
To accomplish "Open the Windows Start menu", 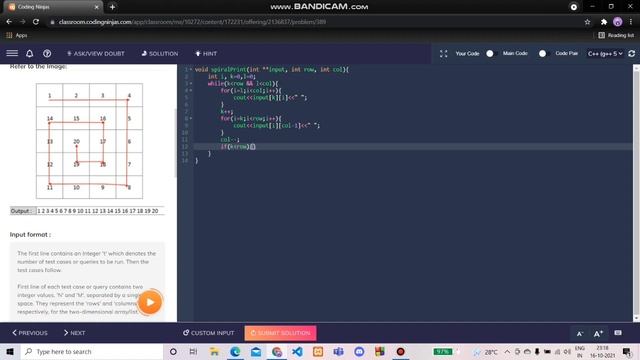I will pos(10,351).
